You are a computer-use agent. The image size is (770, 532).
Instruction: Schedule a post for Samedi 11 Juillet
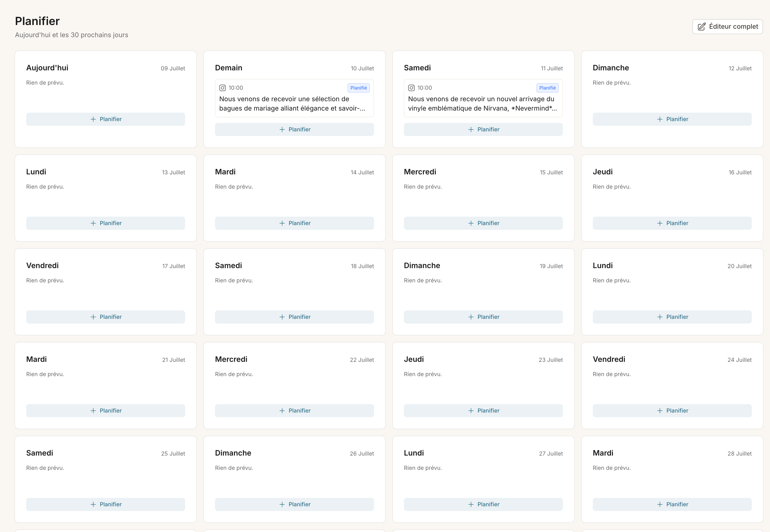483,130
